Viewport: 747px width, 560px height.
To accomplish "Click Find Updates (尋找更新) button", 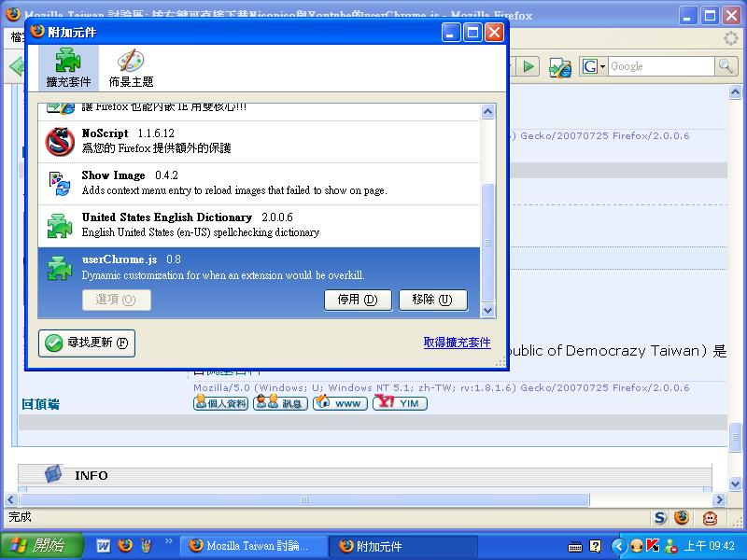I will pos(87,343).
